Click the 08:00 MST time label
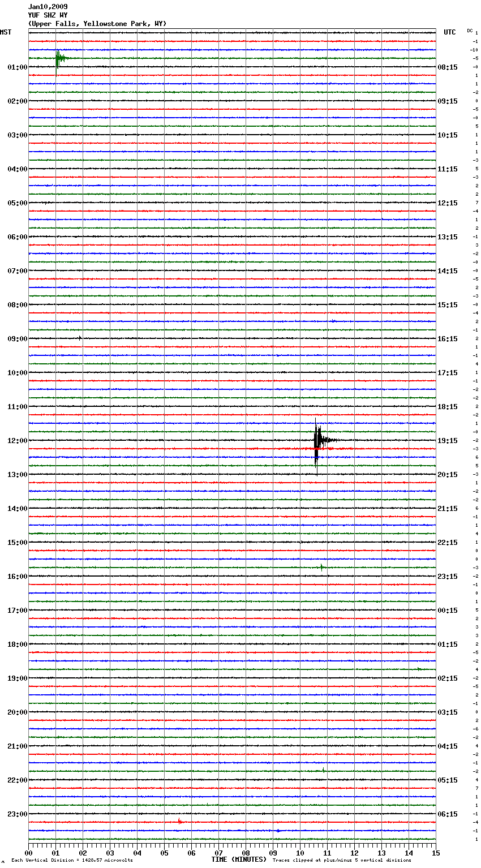Image resolution: width=481 pixels, height=868 pixels. pos(18,305)
